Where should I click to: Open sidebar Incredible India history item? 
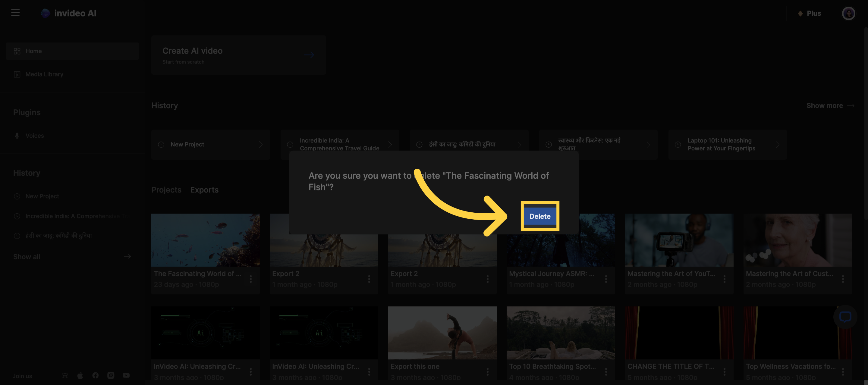pos(71,216)
